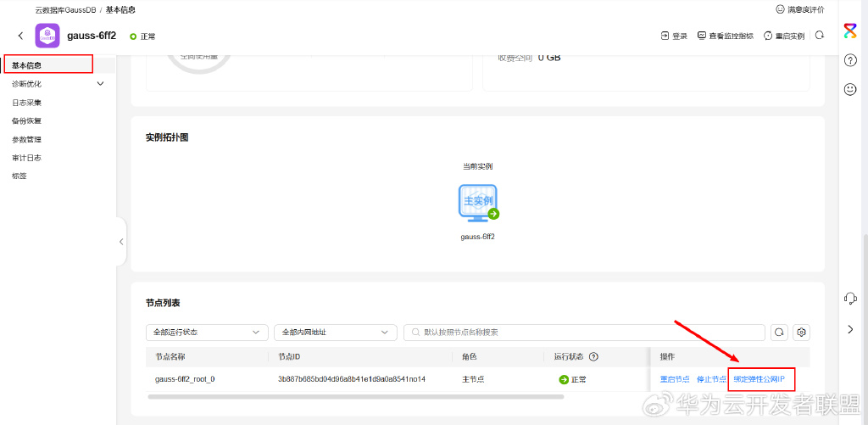Collapse the left navigation panel handle
The height and width of the screenshot is (425, 868).
[x=121, y=242]
